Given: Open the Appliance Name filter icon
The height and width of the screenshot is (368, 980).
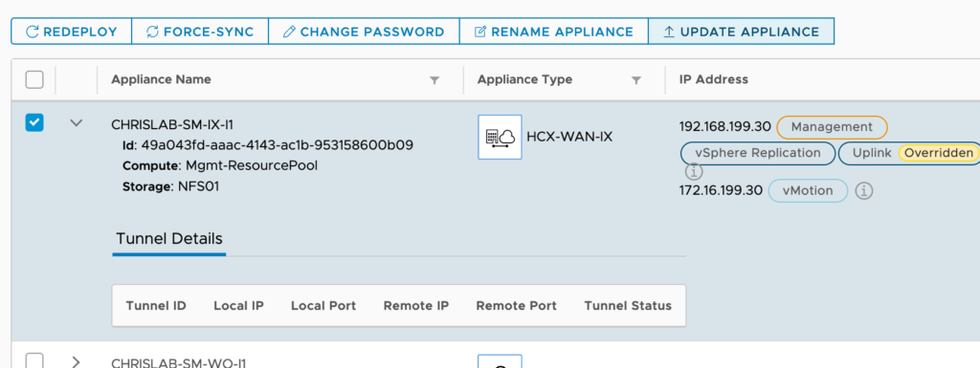Looking at the screenshot, I should (434, 80).
